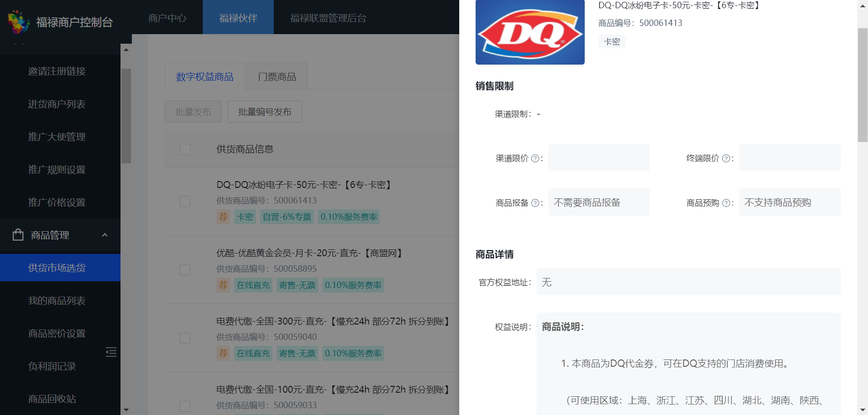868x415 pixels.
Task: Click the 不需要商品报备 field
Action: tap(599, 202)
